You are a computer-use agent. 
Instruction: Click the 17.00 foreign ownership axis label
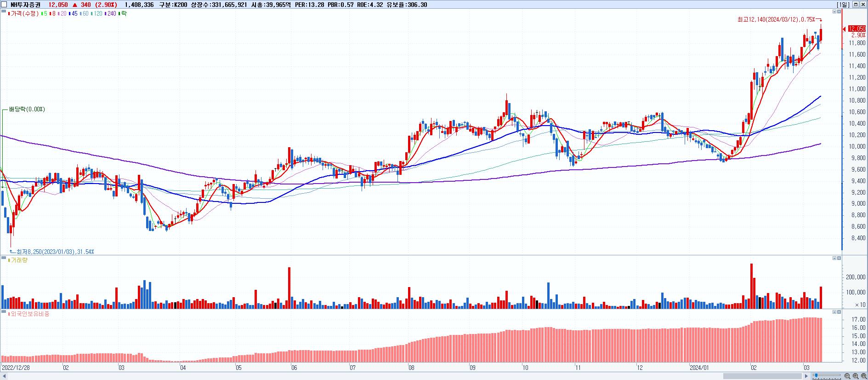(x=859, y=320)
